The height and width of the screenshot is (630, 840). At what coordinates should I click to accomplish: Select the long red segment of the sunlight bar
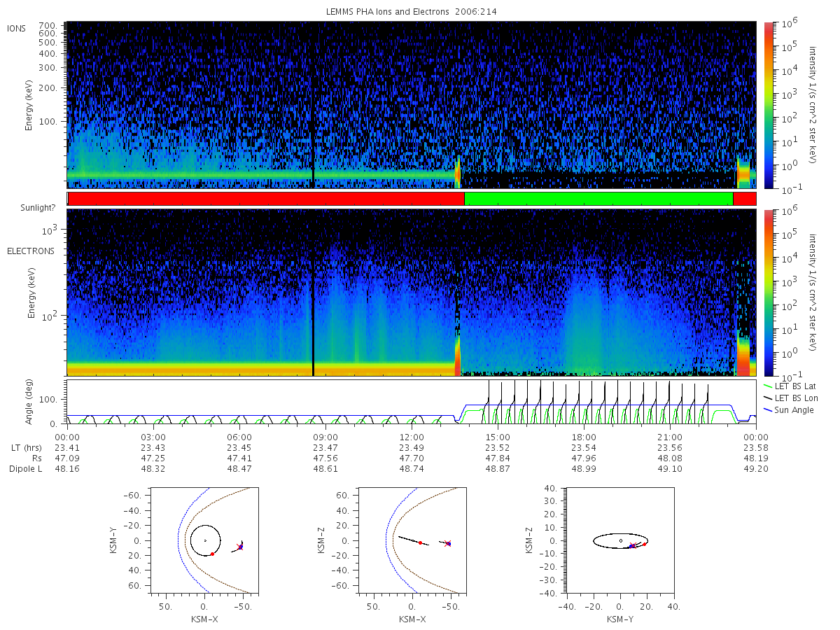click(266, 199)
